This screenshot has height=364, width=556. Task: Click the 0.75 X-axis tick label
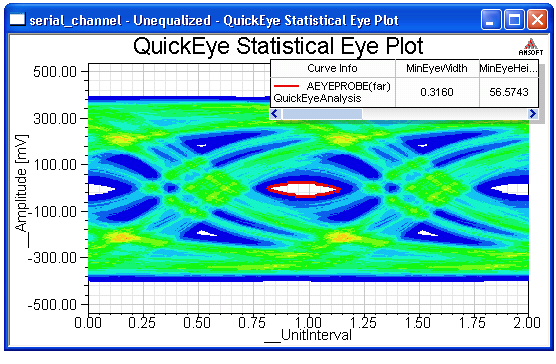(x=252, y=323)
